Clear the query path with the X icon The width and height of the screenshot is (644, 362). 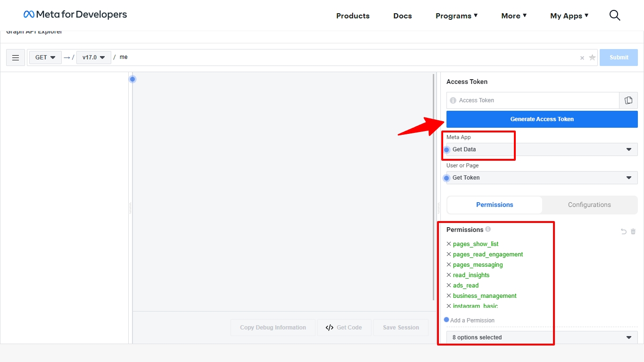coord(582,58)
